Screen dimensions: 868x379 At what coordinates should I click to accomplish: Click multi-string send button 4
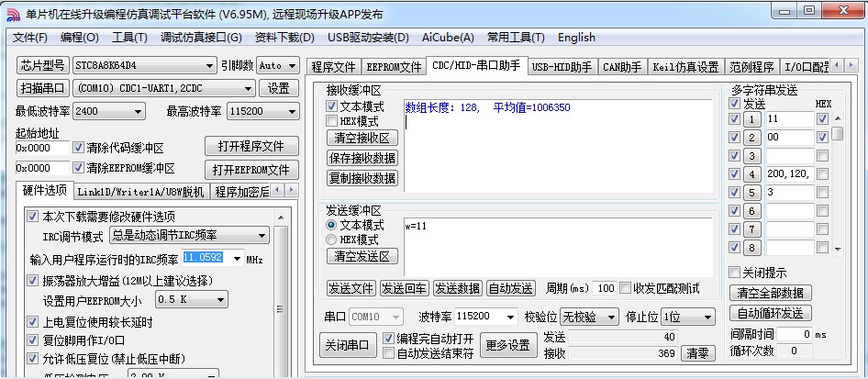(751, 174)
